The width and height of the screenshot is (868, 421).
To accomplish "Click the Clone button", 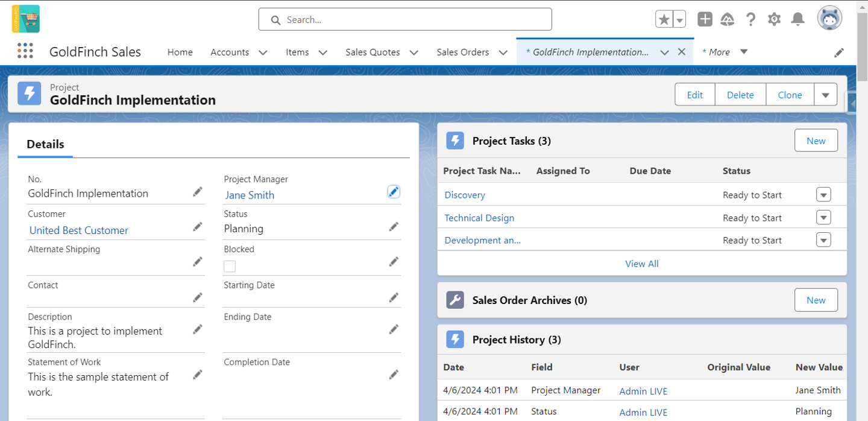I will point(790,95).
